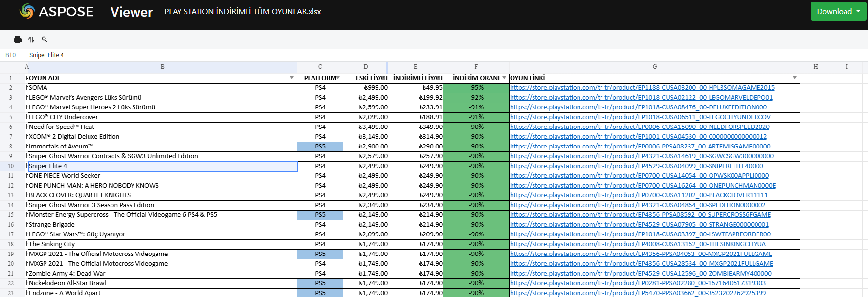Image resolution: width=868 pixels, height=297 pixels.
Task: Click BLACK CLOVER: QUARTET KNIGHTS cell
Action: (163, 195)
